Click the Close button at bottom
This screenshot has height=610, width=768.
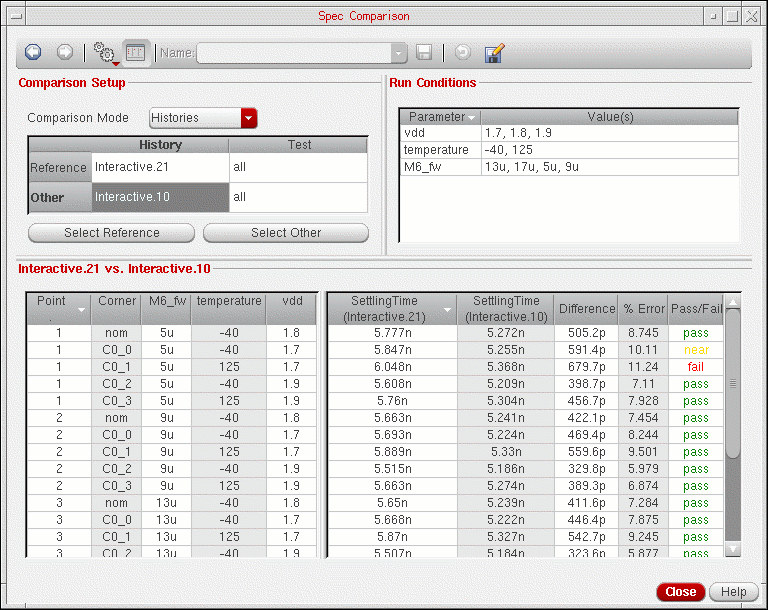pos(680,592)
